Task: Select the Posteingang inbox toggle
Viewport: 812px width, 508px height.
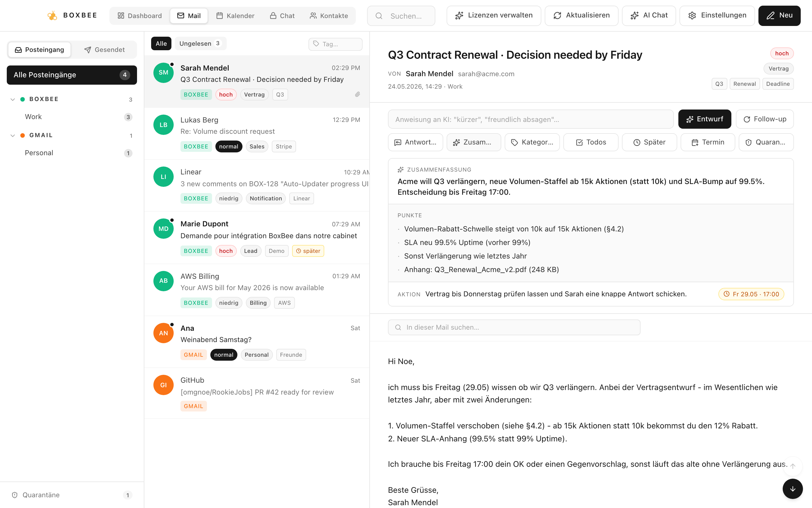Action: click(39, 50)
